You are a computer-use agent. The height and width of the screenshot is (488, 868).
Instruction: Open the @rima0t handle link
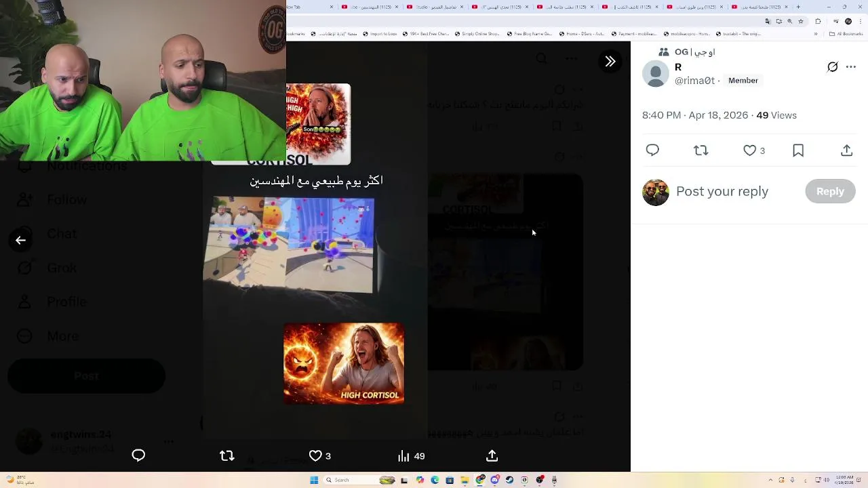click(694, 80)
